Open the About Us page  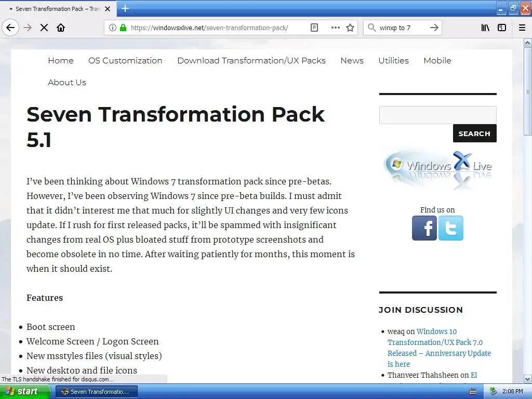pyautogui.click(x=67, y=82)
